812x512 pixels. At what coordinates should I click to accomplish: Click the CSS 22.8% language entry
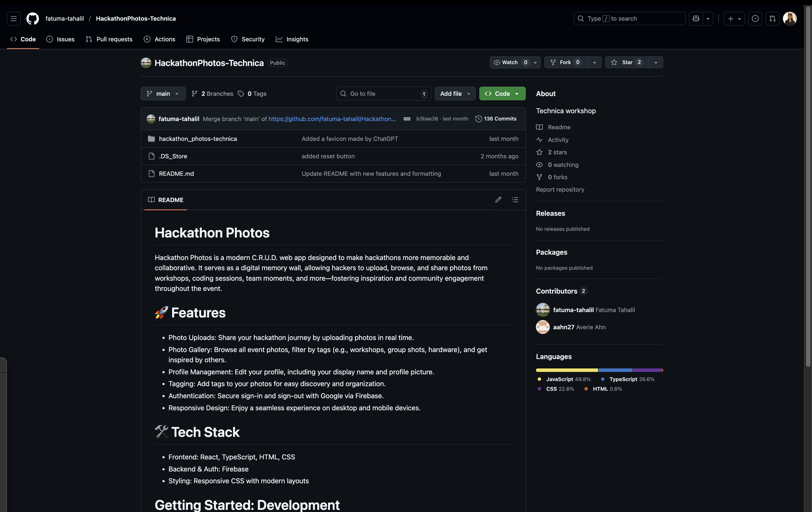pos(555,389)
